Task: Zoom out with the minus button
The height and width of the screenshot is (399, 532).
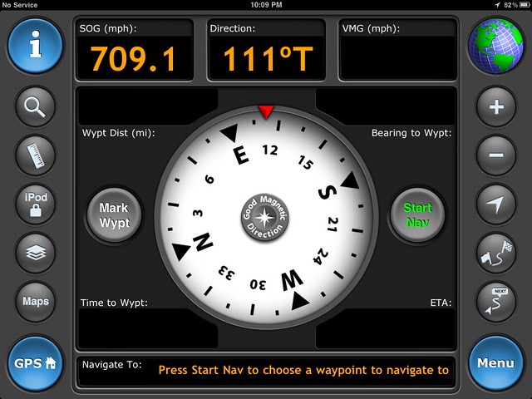Action: pyautogui.click(x=496, y=155)
